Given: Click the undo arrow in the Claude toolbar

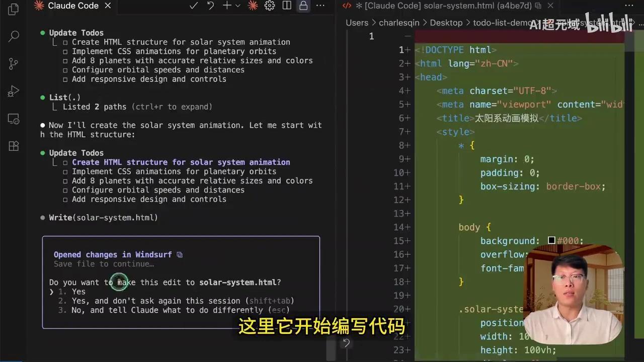Looking at the screenshot, I should 210,5.
